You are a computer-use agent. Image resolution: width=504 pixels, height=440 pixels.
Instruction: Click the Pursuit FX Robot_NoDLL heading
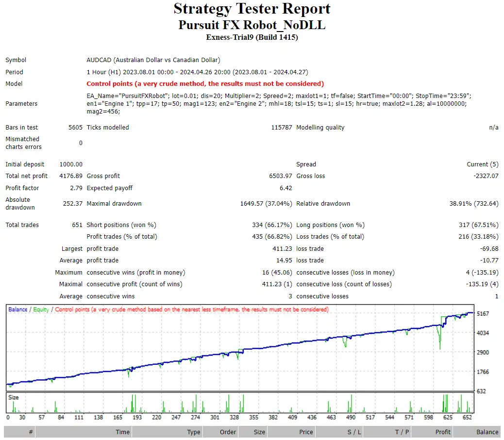point(252,25)
